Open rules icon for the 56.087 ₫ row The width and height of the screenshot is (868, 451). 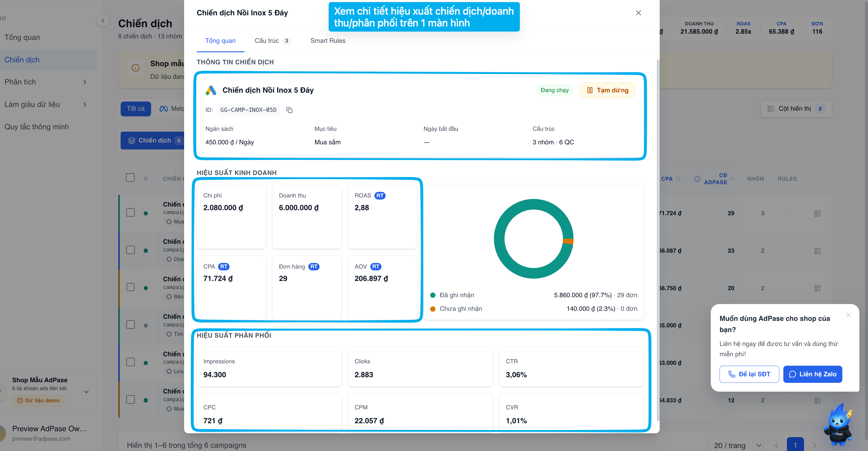818,251
